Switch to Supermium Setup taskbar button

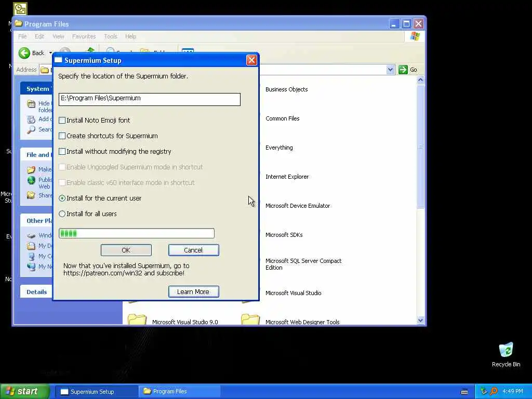[96, 392]
